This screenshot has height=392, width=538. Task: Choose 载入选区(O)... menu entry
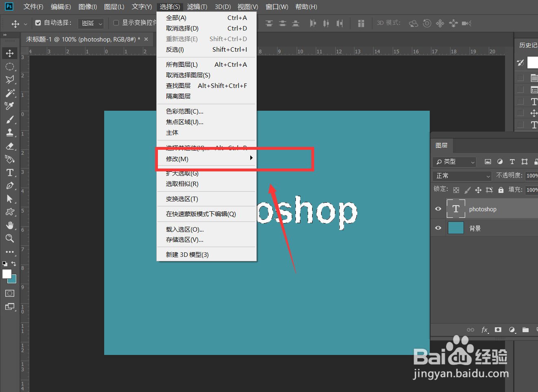(207, 230)
